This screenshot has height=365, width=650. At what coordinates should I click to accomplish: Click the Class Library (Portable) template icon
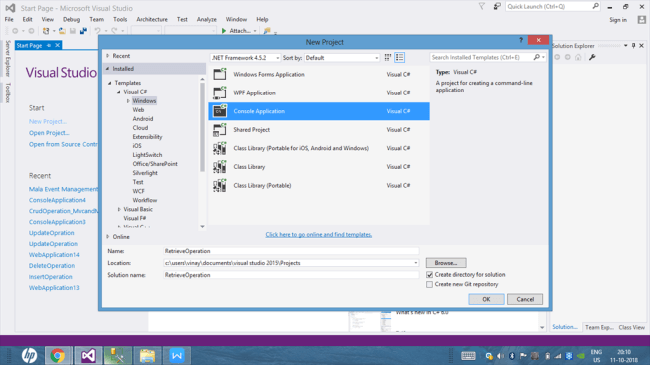[220, 185]
